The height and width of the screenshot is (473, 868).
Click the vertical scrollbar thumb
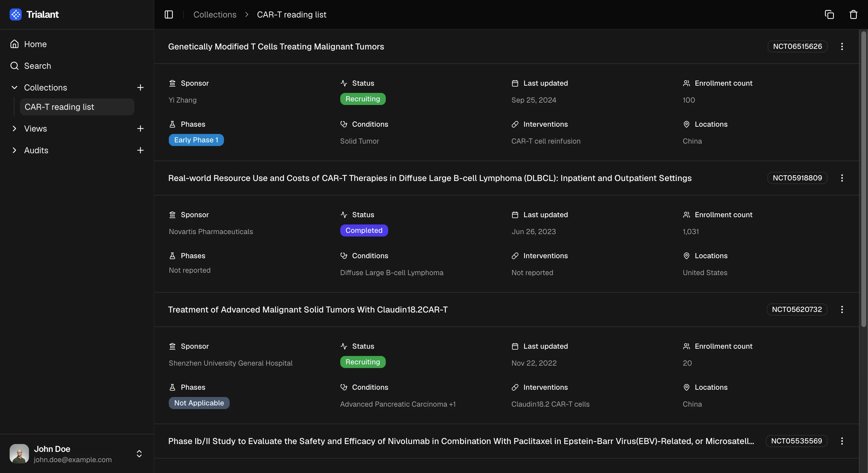(863, 179)
